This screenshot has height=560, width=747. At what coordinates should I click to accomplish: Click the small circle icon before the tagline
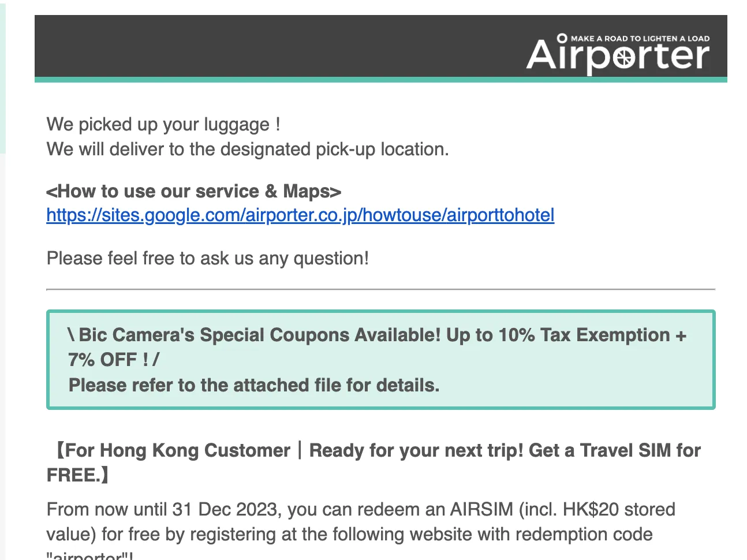pos(562,38)
